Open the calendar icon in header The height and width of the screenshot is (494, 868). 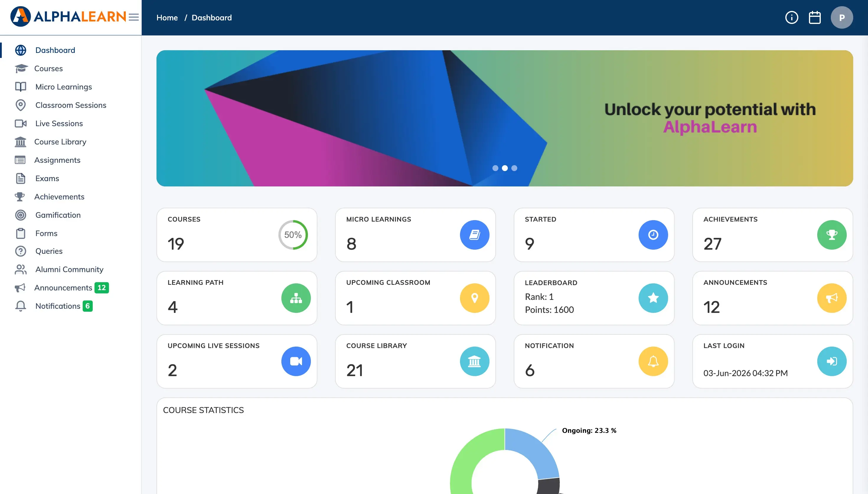(815, 17)
